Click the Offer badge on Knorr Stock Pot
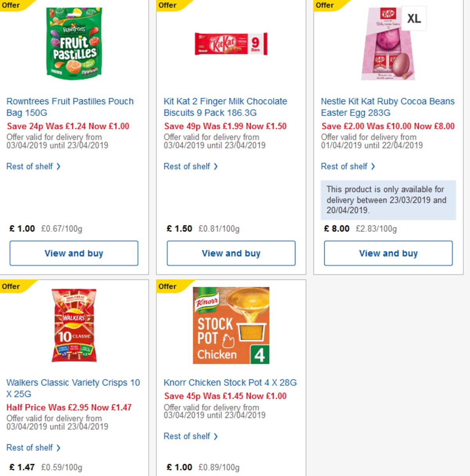The image size is (470, 476). (166, 287)
